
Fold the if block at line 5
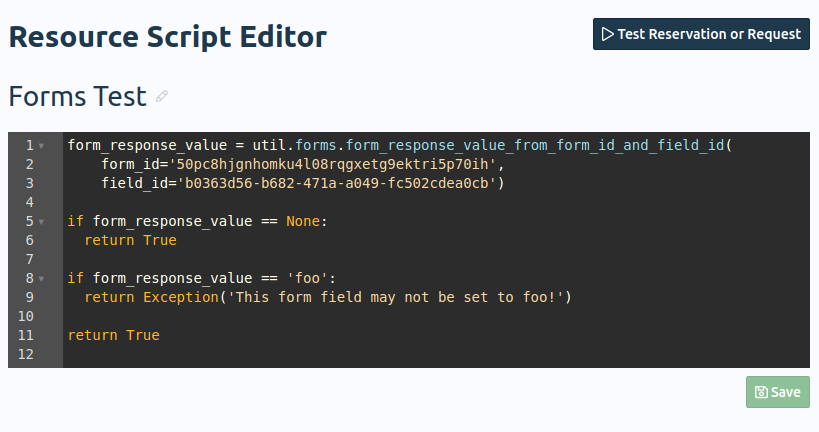coord(42,221)
